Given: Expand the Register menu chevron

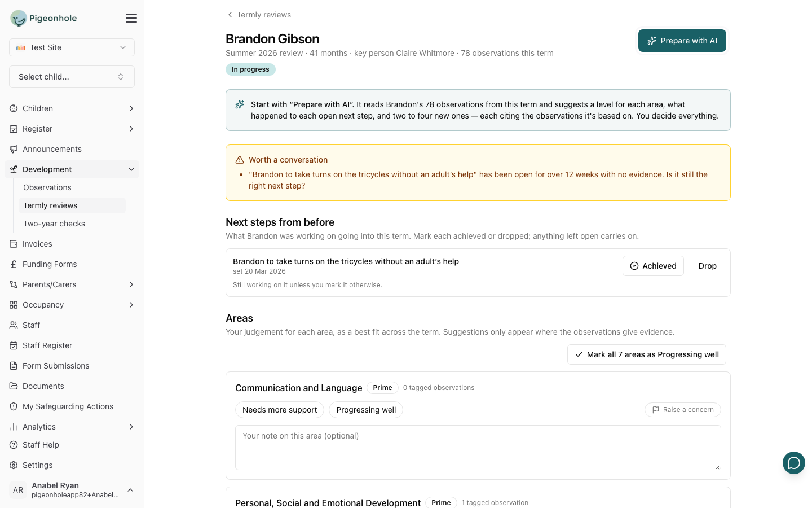Looking at the screenshot, I should pos(131,129).
